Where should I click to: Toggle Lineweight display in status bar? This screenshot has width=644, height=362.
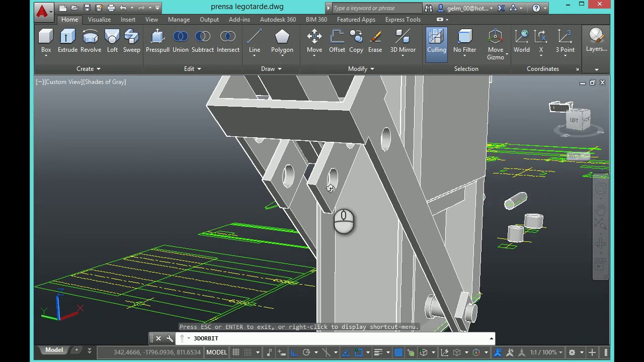tap(378, 352)
